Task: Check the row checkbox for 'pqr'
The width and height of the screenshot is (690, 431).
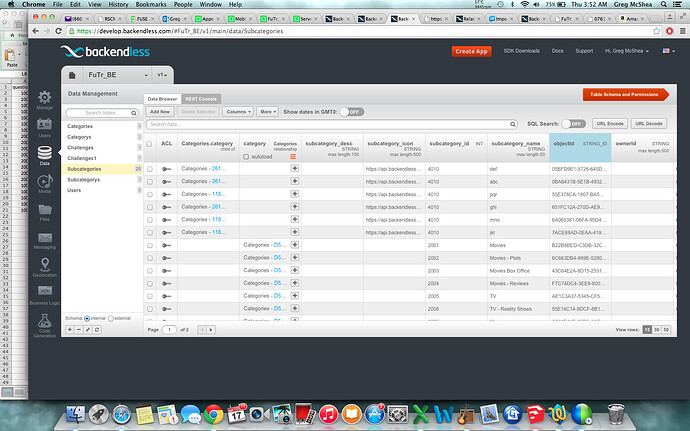Action: click(150, 195)
